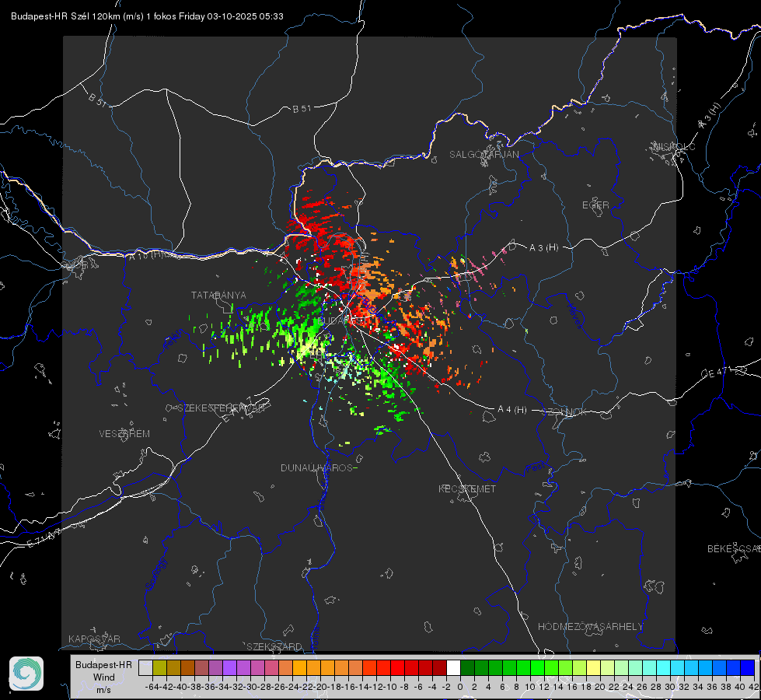Viewport: 761px width, 700px height.
Task: Click the olive swatch between -64 and -42
Action: click(159, 668)
